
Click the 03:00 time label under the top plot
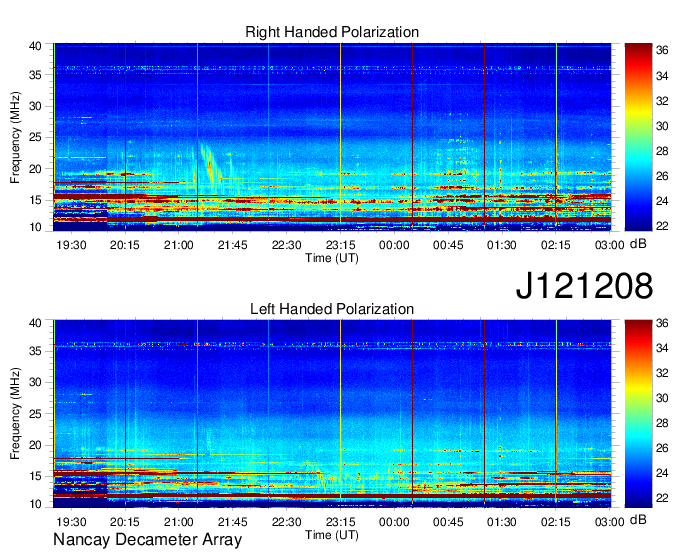click(x=610, y=245)
